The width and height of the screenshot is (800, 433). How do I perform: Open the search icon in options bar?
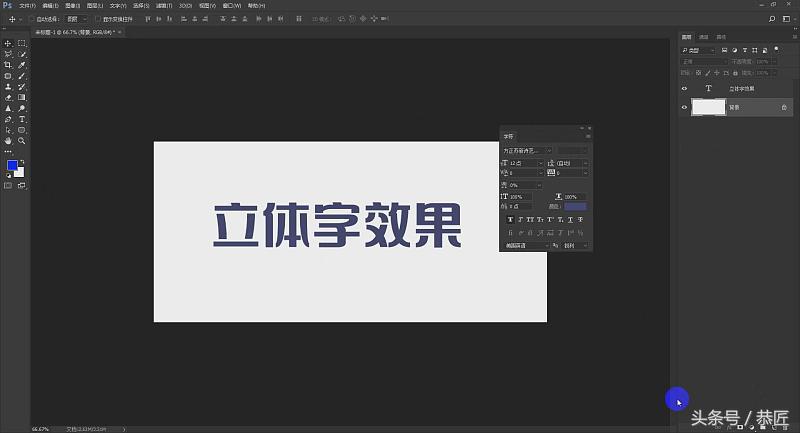pos(772,19)
